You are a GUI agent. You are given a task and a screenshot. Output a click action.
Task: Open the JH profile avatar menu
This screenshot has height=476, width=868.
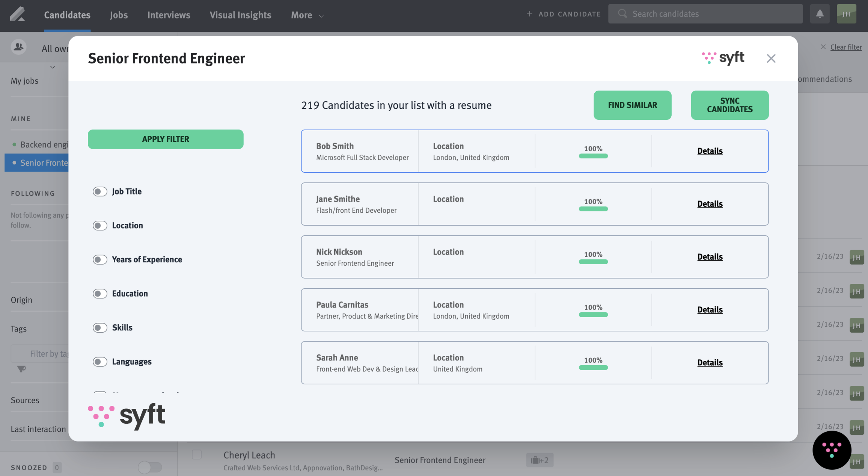coord(847,14)
